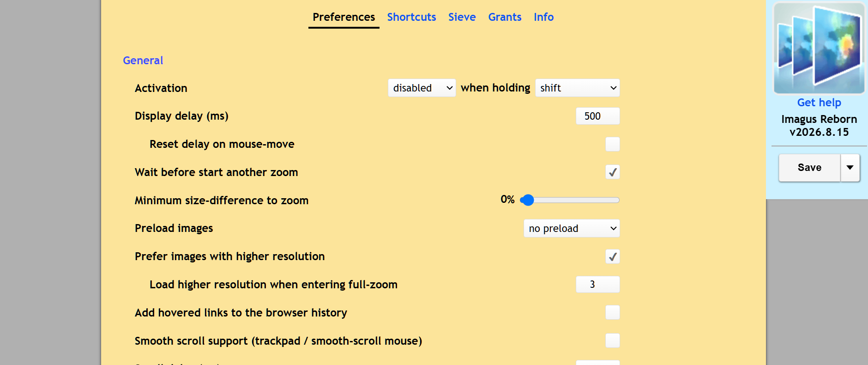Enable Reset delay on mouse-move checkbox
The height and width of the screenshot is (365, 868).
pos(613,144)
